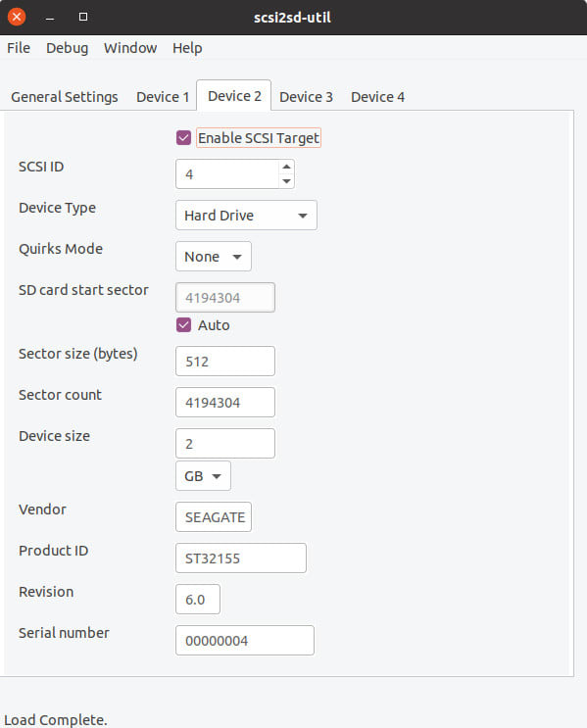587x728 pixels.
Task: Click the Quirks Mode label
Action: coord(61,249)
